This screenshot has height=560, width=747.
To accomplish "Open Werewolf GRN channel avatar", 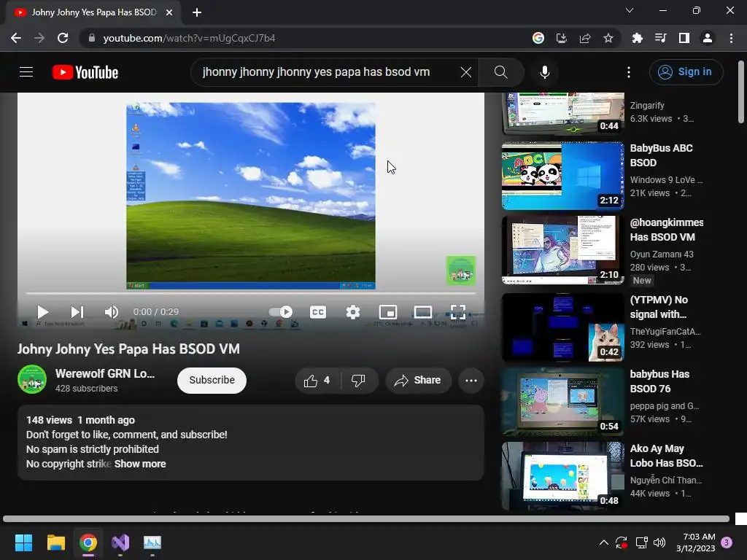I will (x=32, y=379).
